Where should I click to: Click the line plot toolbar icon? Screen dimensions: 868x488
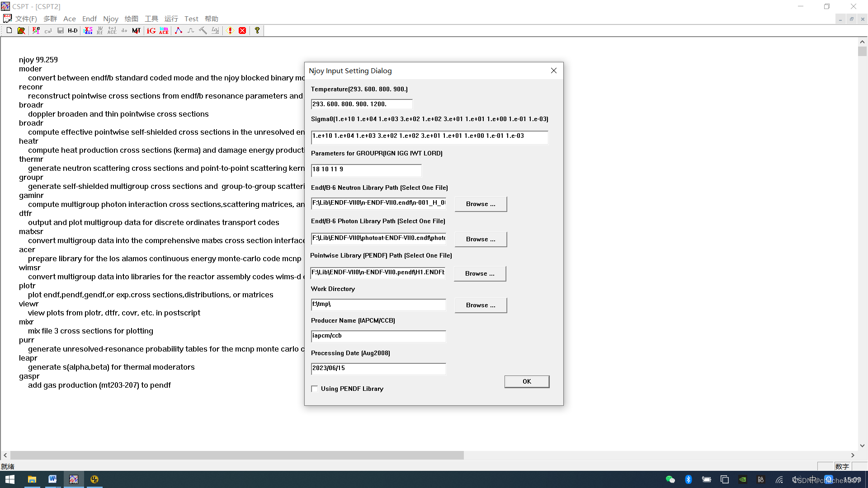click(179, 30)
